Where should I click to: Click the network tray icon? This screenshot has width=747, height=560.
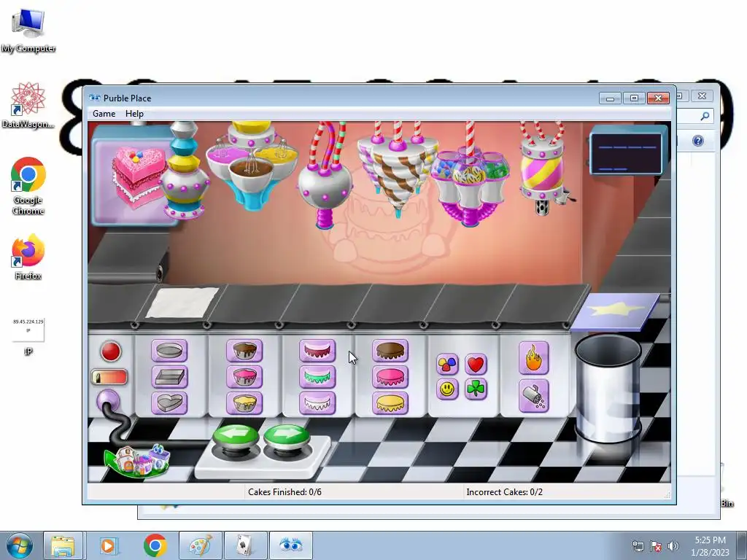638,546
